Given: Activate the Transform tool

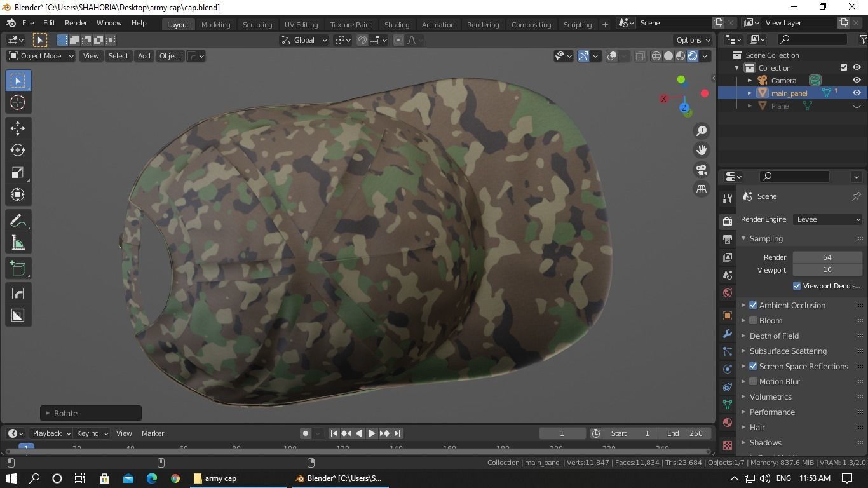Looking at the screenshot, I should pos(18,194).
